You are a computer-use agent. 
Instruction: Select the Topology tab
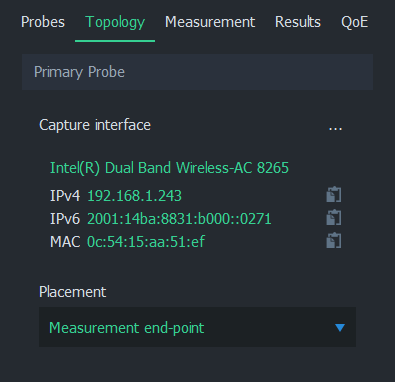(x=115, y=23)
